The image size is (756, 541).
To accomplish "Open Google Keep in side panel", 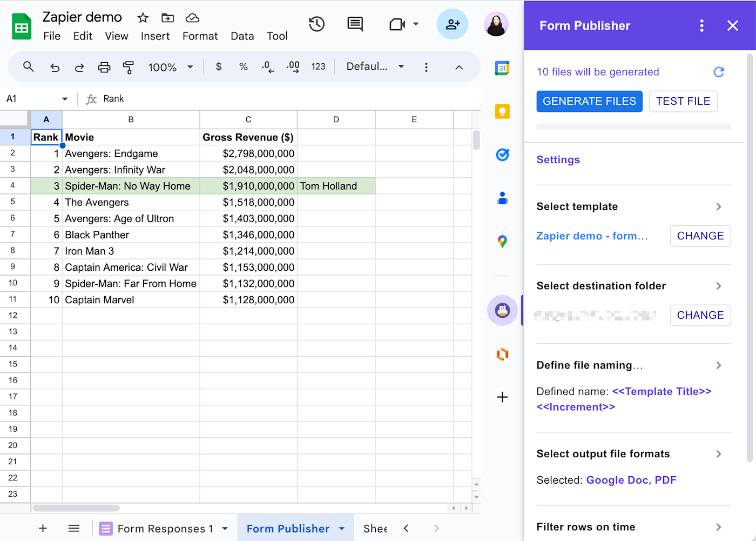I will click(502, 111).
